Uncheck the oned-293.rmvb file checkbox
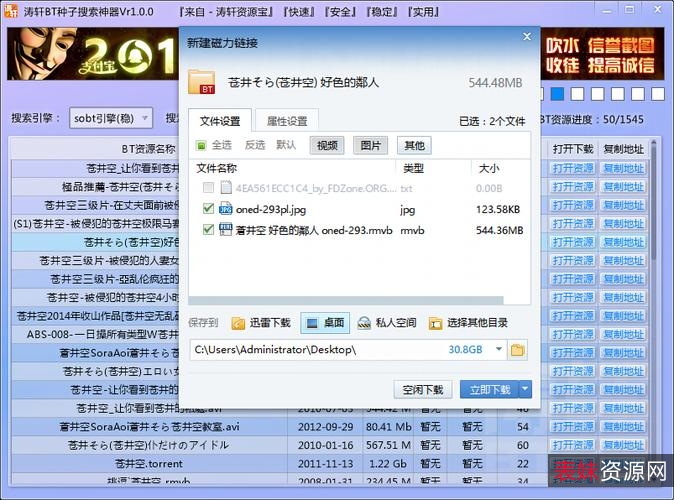The image size is (674, 500). [208, 230]
